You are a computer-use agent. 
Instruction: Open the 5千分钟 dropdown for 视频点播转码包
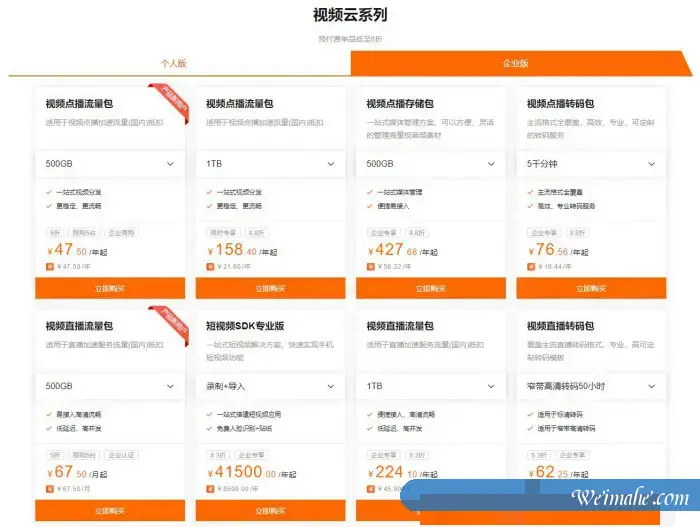tap(591, 163)
